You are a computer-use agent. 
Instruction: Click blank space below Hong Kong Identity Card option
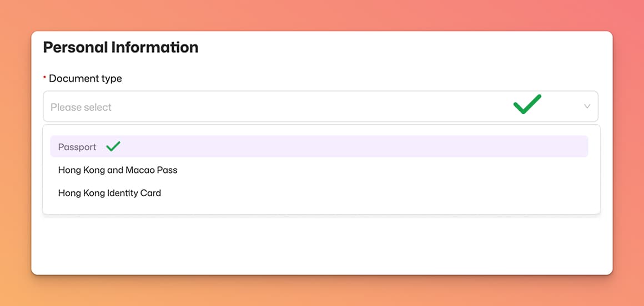click(321, 207)
